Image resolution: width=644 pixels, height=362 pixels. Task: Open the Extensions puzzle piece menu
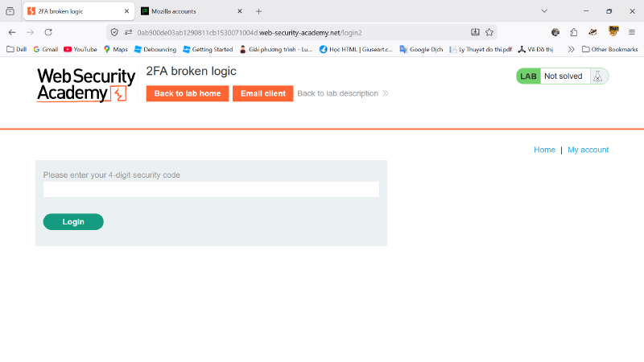[574, 32]
